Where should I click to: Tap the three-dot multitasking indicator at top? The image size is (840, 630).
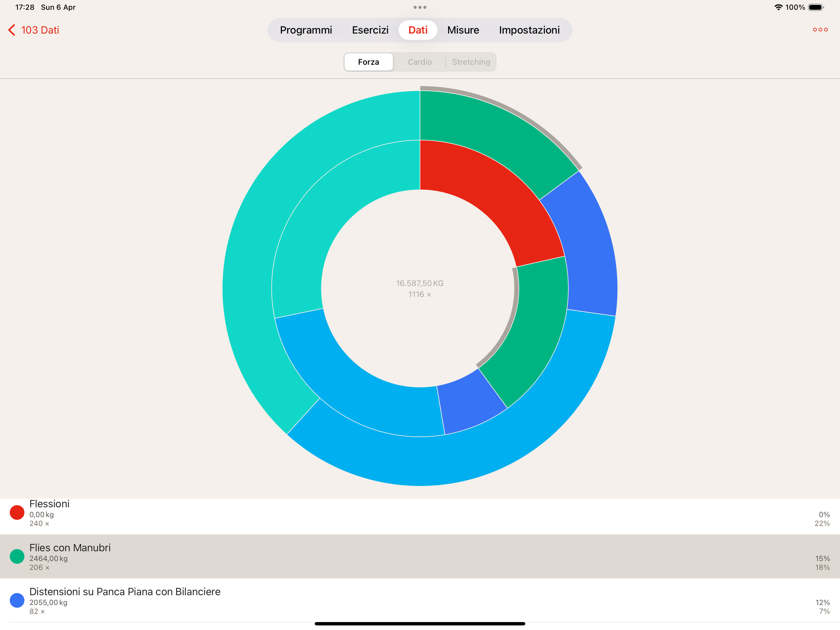420,7
